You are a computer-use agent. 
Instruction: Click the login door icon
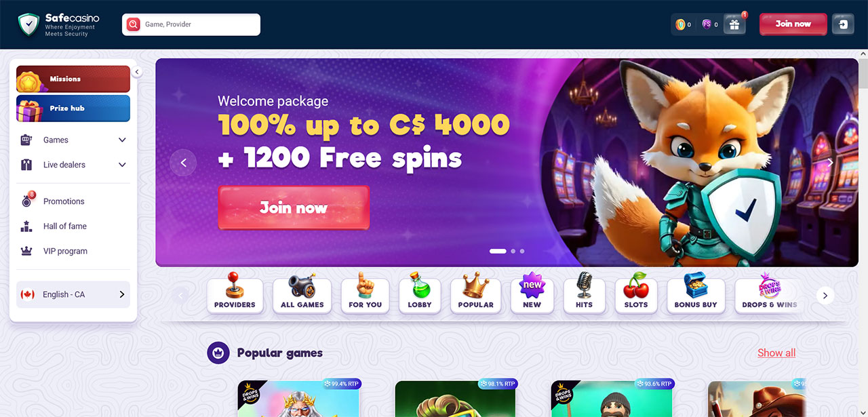pyautogui.click(x=843, y=24)
